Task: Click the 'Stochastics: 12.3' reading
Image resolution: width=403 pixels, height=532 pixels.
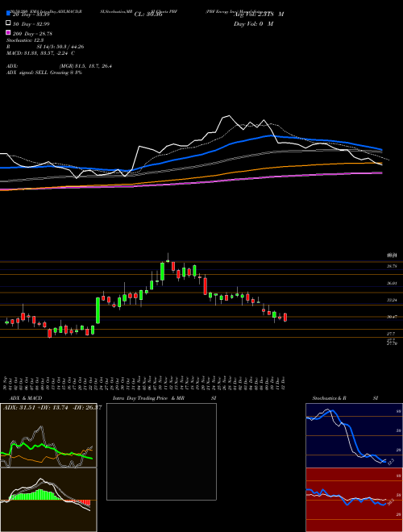Action: coord(25,40)
